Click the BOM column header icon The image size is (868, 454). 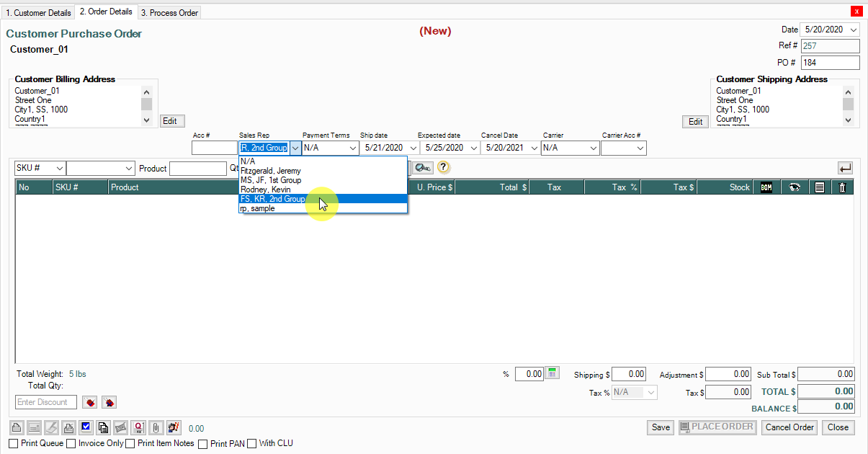pyautogui.click(x=766, y=187)
